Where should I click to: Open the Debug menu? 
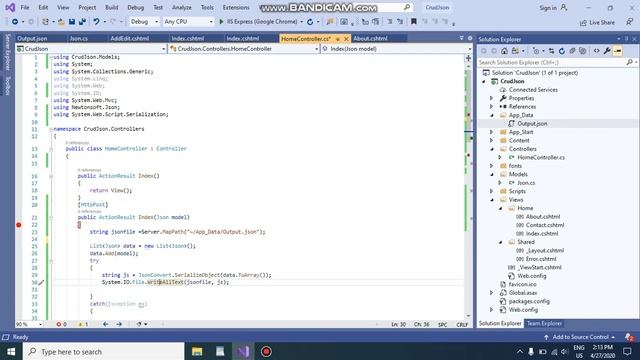pos(136,8)
